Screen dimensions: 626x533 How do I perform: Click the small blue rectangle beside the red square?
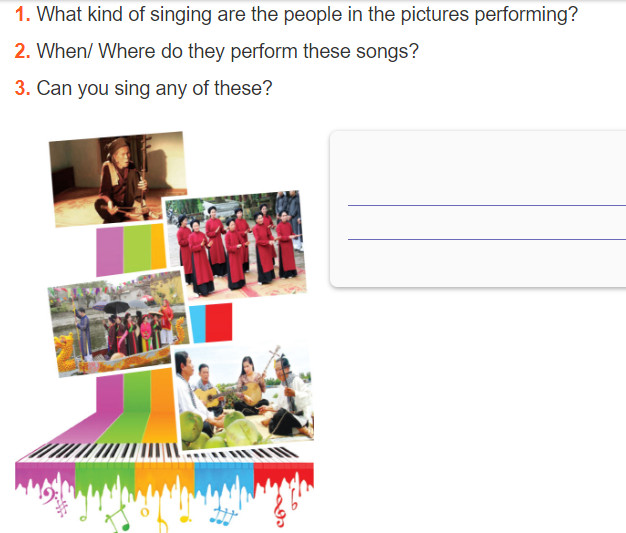tap(198, 324)
